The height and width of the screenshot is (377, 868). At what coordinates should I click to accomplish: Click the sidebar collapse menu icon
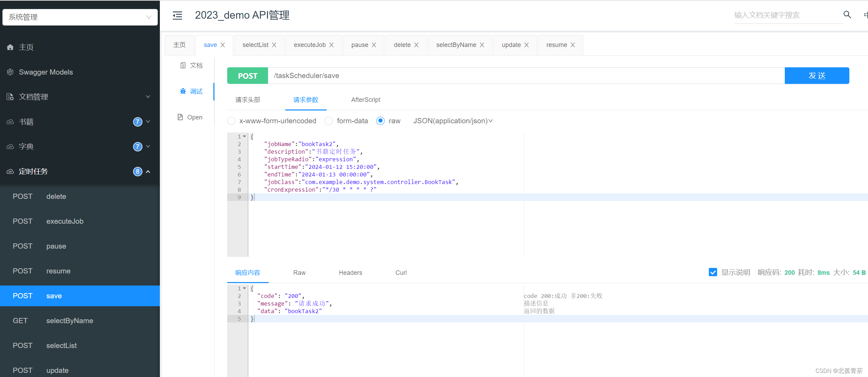click(x=177, y=16)
